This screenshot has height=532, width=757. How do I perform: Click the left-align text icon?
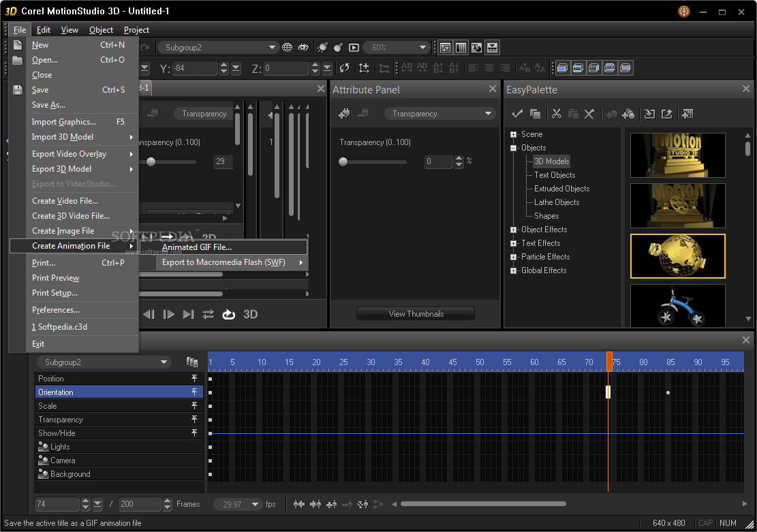tap(474, 68)
